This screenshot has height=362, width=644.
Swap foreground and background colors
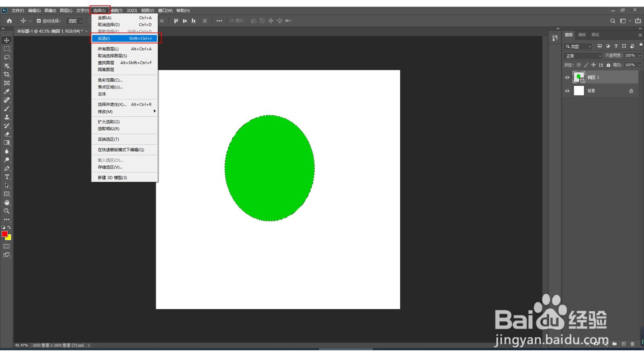tap(9, 227)
